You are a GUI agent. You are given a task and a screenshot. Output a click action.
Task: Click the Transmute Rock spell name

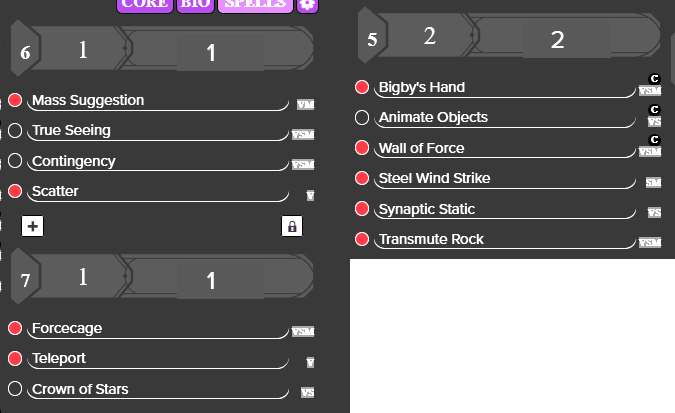click(431, 239)
